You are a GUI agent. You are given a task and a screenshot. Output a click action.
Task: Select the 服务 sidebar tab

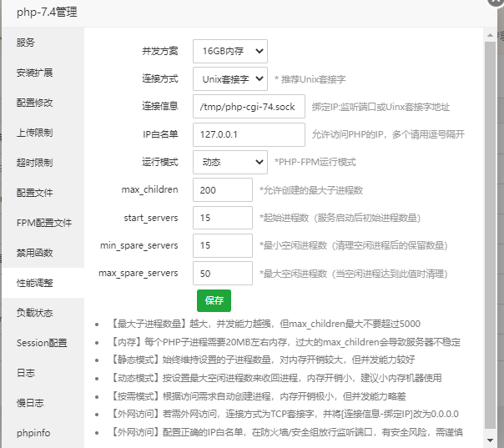pos(42,43)
